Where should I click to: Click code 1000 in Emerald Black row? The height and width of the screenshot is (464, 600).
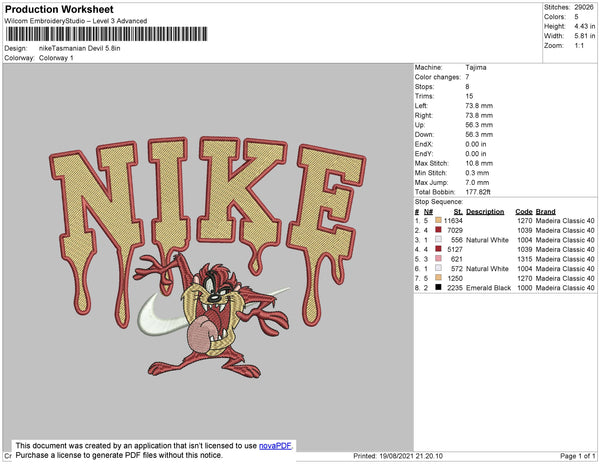pyautogui.click(x=525, y=288)
